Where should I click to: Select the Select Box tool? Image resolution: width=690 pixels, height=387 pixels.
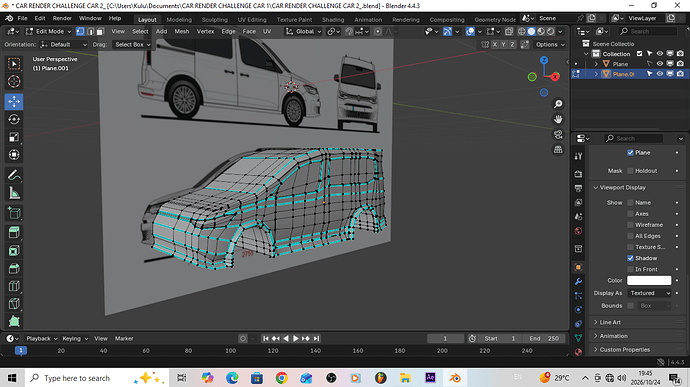[x=14, y=64]
